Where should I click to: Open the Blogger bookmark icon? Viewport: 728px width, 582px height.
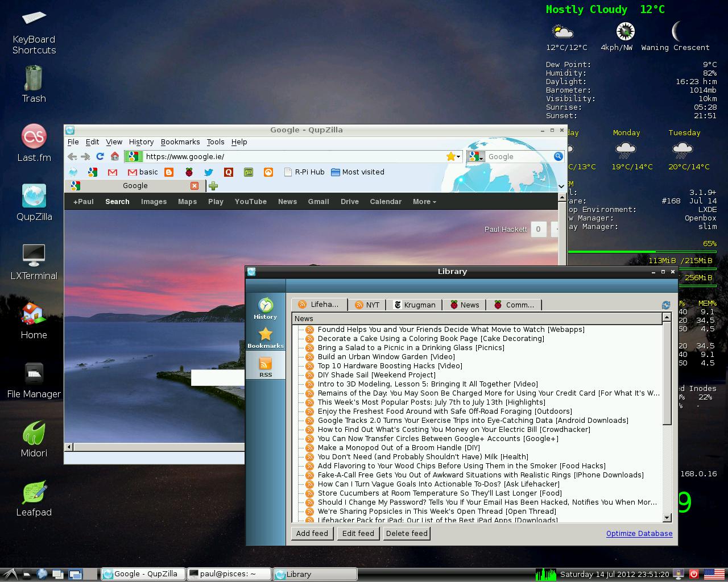click(169, 172)
